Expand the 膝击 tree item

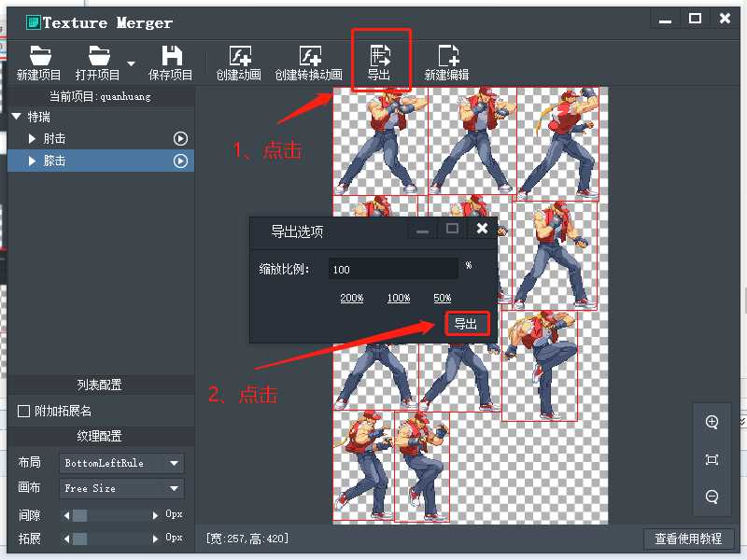coord(32,161)
